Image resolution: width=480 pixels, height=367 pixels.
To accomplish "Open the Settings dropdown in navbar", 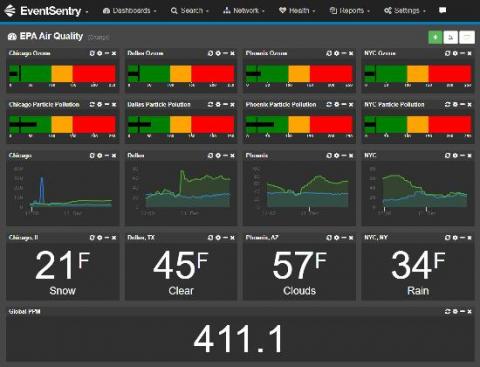I will click(x=405, y=11).
